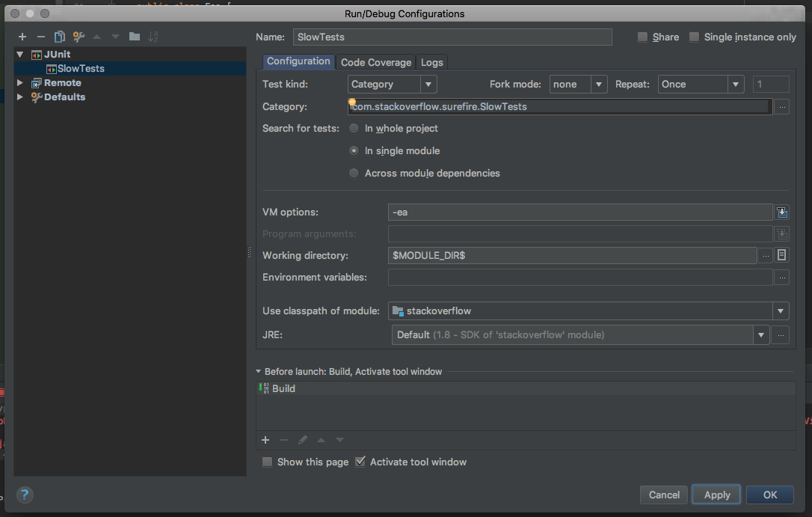Sort configurations alphabetically
Screen dimensions: 812x517
click(x=153, y=37)
